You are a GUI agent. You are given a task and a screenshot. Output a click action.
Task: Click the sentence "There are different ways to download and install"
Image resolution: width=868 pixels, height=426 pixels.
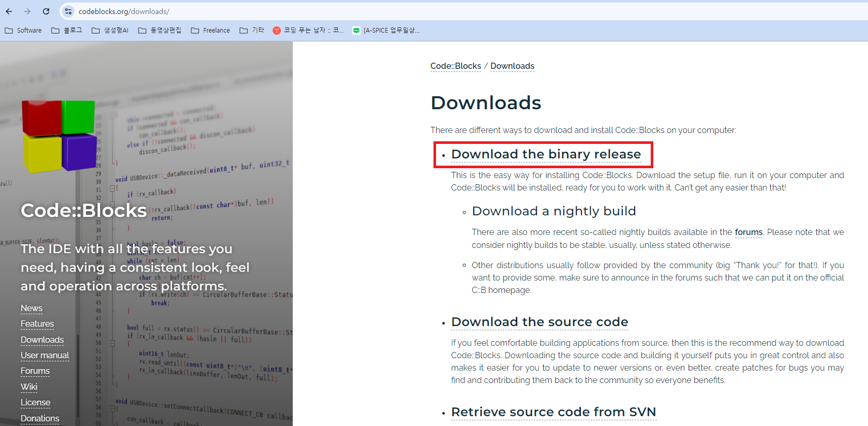[x=583, y=130]
